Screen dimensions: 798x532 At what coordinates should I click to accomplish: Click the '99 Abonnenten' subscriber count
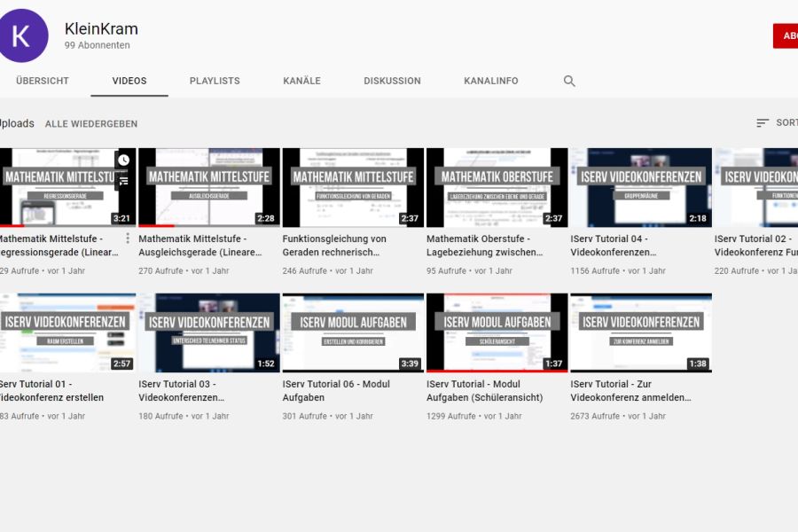[x=98, y=45]
